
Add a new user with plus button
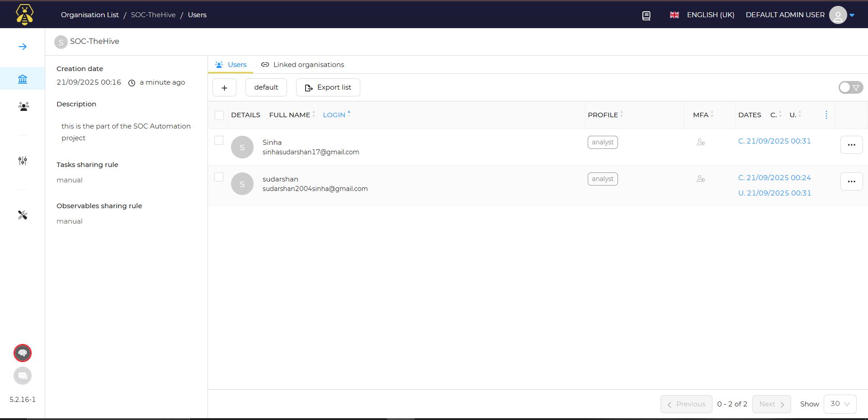224,87
